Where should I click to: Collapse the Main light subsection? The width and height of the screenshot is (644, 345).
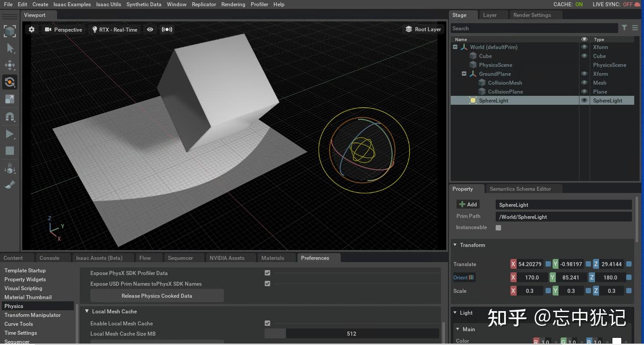(458, 329)
